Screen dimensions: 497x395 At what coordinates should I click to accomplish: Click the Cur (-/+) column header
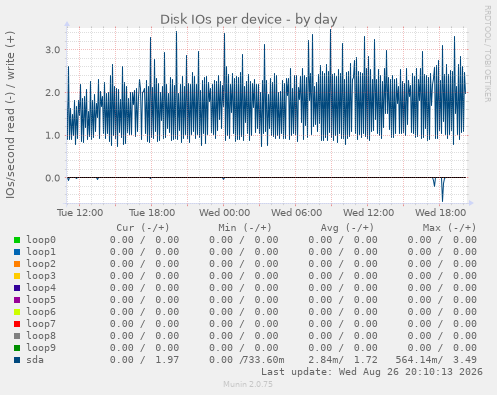coord(143,228)
